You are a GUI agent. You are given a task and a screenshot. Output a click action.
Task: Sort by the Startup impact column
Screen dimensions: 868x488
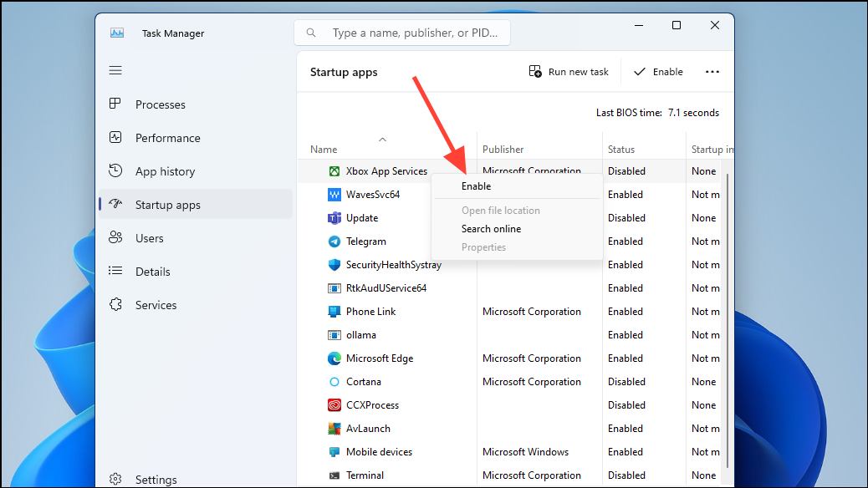(710, 145)
